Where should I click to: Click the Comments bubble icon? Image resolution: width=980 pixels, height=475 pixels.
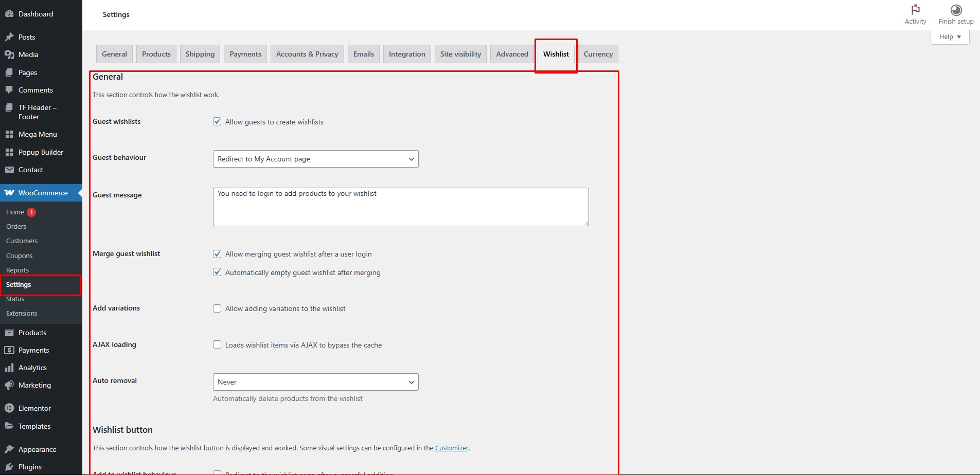coord(9,90)
